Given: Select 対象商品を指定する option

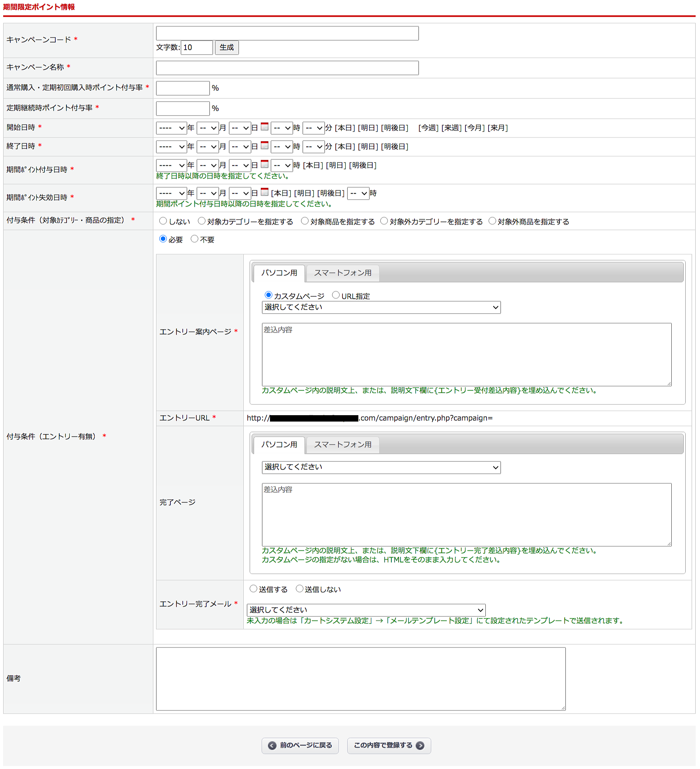Looking at the screenshot, I should click(x=305, y=221).
